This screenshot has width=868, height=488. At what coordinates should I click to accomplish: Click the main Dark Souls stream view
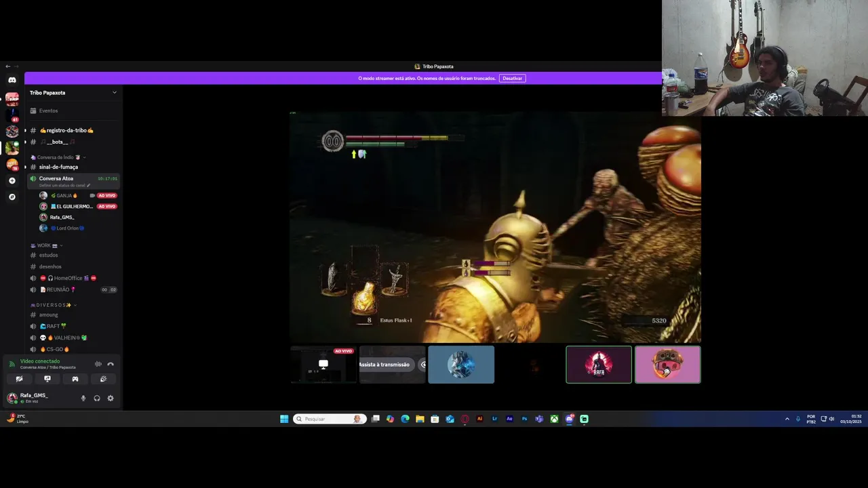(495, 227)
